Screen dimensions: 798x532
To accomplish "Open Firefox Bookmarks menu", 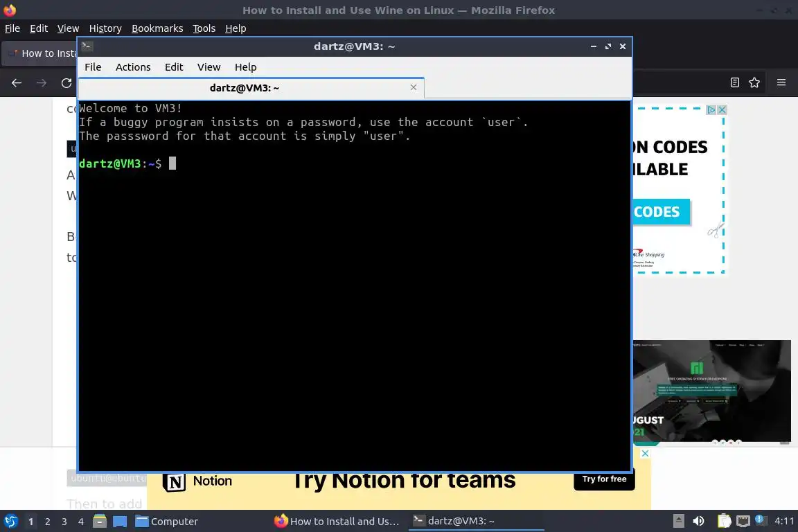I will (157, 28).
